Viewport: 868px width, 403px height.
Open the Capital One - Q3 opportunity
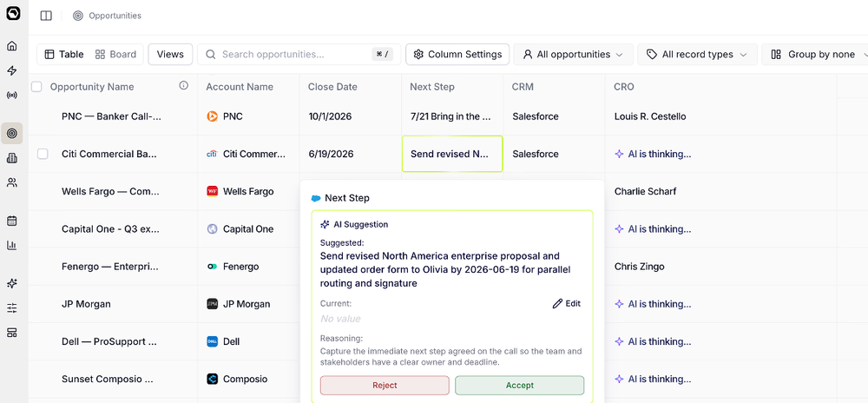(110, 228)
